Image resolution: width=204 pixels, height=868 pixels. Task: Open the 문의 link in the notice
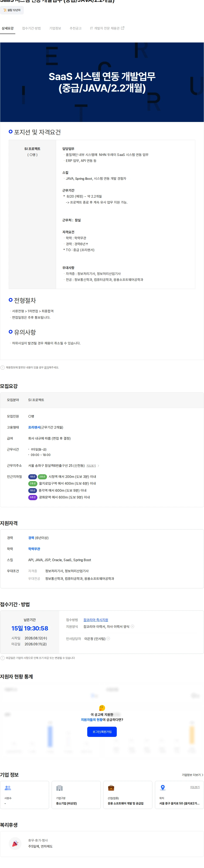(47, 367)
